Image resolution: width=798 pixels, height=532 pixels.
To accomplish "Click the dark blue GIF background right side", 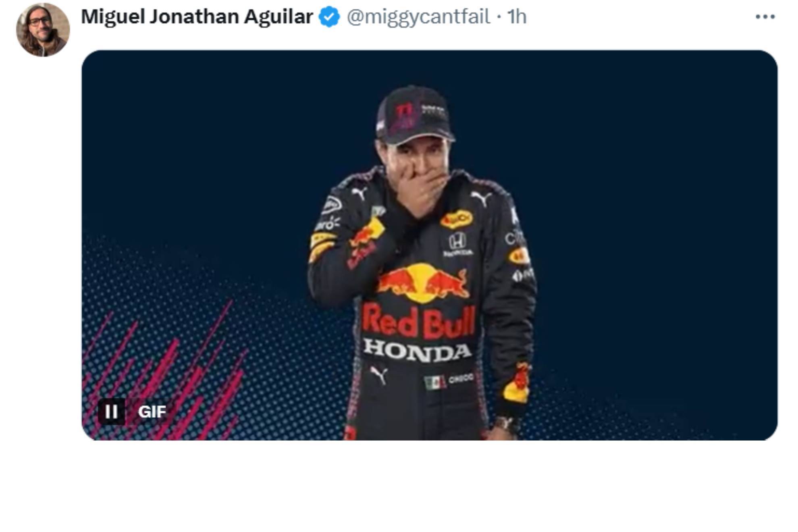I will [x=653, y=202].
